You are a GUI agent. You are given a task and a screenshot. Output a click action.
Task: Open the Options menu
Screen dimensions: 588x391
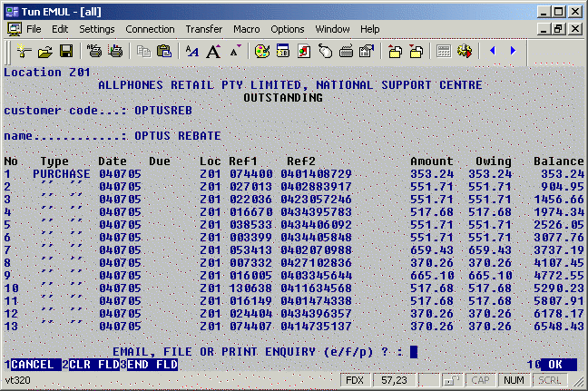[x=288, y=29]
